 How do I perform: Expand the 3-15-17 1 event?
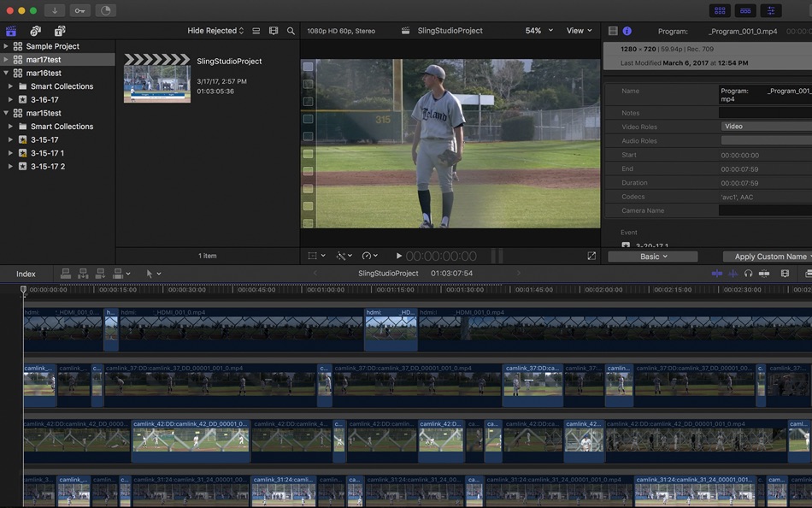(x=10, y=153)
